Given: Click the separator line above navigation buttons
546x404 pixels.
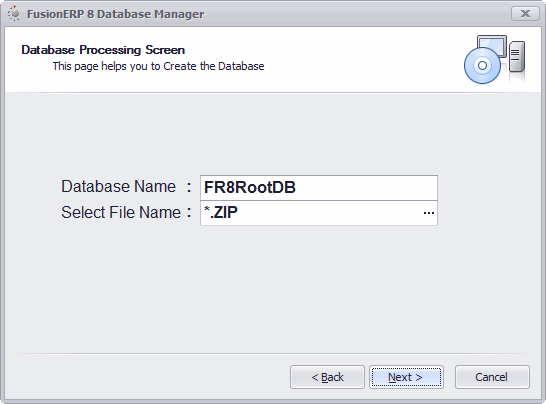Looking at the screenshot, I should click(273, 354).
